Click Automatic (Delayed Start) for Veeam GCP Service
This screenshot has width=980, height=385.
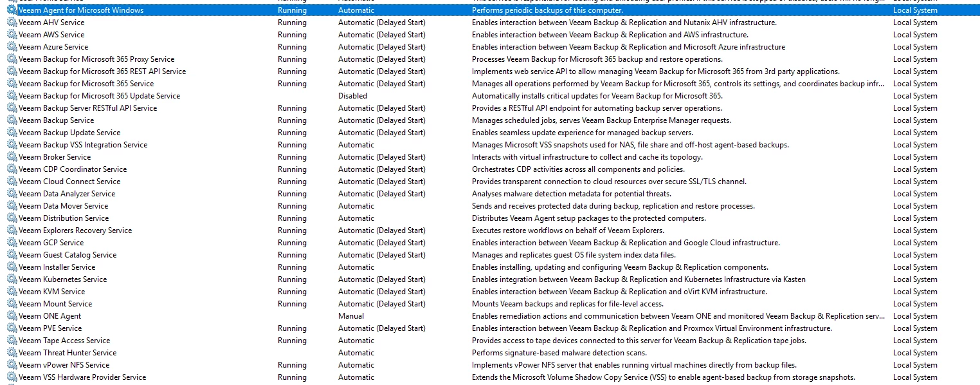[x=382, y=243]
